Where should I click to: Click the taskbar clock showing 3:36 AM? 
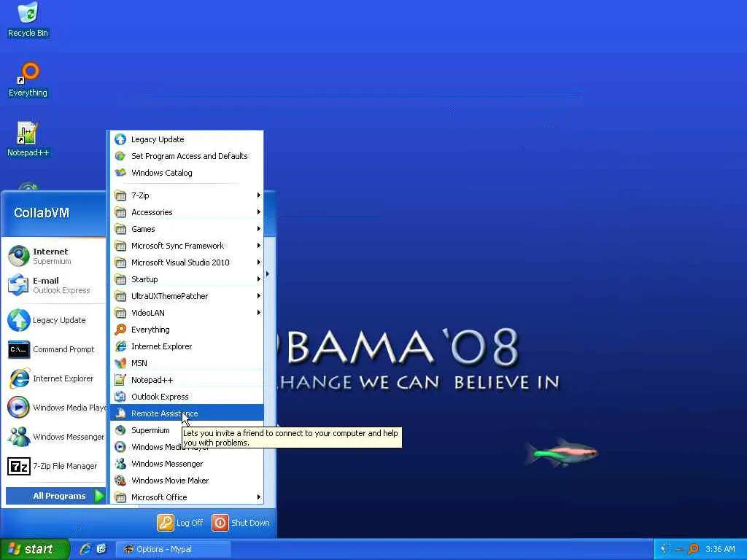pos(720,549)
